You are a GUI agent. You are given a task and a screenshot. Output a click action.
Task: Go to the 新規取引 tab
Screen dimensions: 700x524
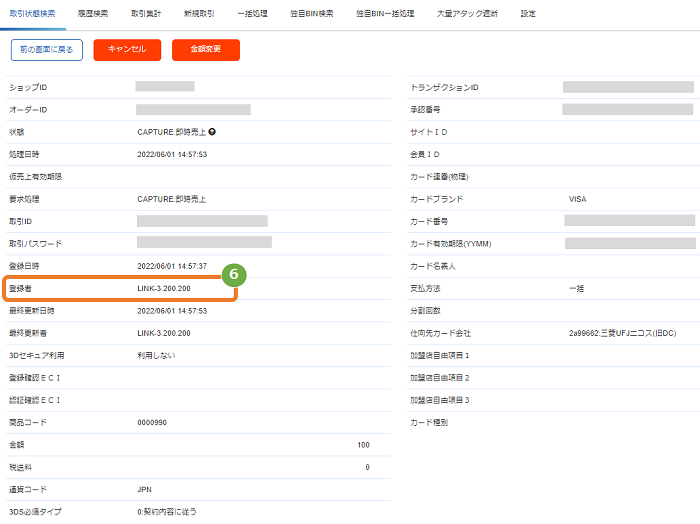pos(199,14)
